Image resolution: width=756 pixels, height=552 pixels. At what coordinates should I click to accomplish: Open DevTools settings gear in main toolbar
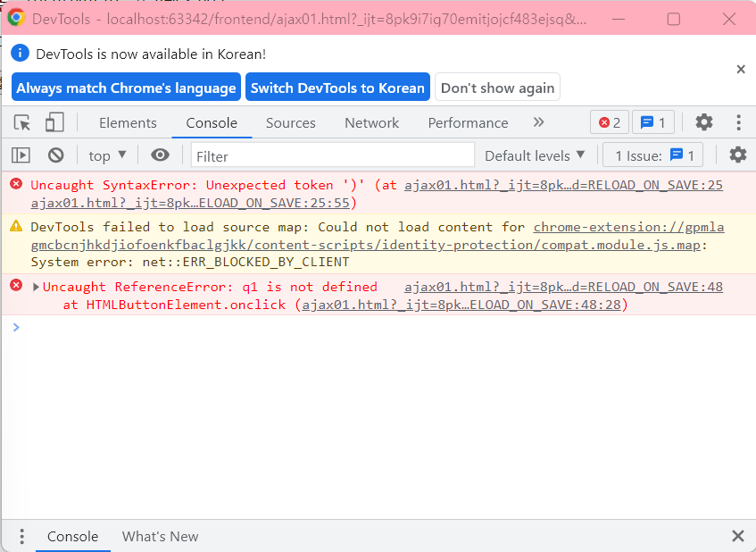point(704,122)
